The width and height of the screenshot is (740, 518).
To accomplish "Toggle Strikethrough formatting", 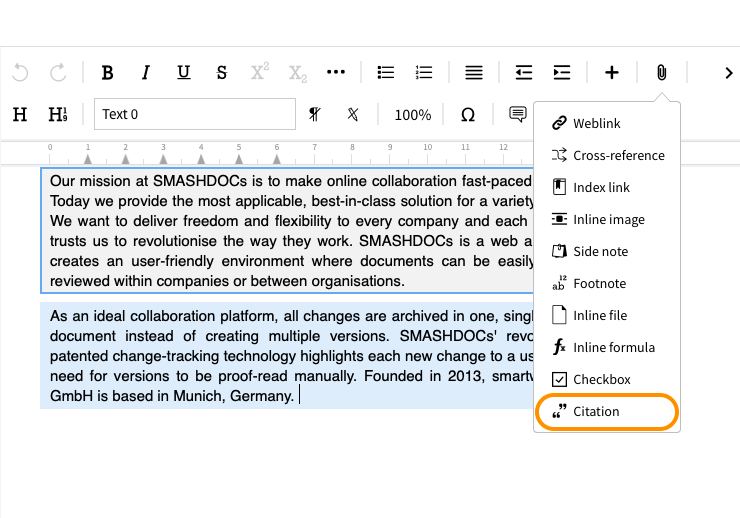I will click(x=222, y=72).
